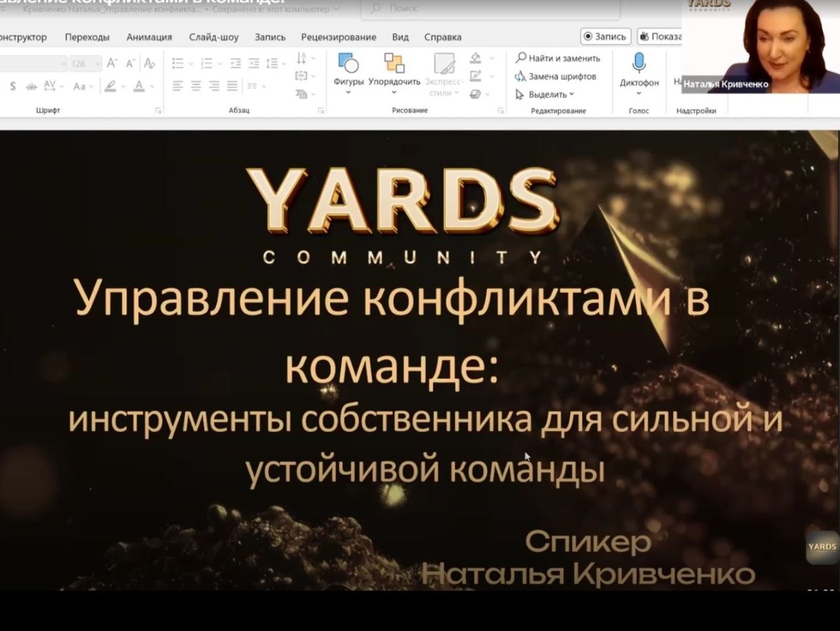Click the Замена шрифтов button
Image resolution: width=840 pixels, height=631 pixels.
[x=556, y=76]
